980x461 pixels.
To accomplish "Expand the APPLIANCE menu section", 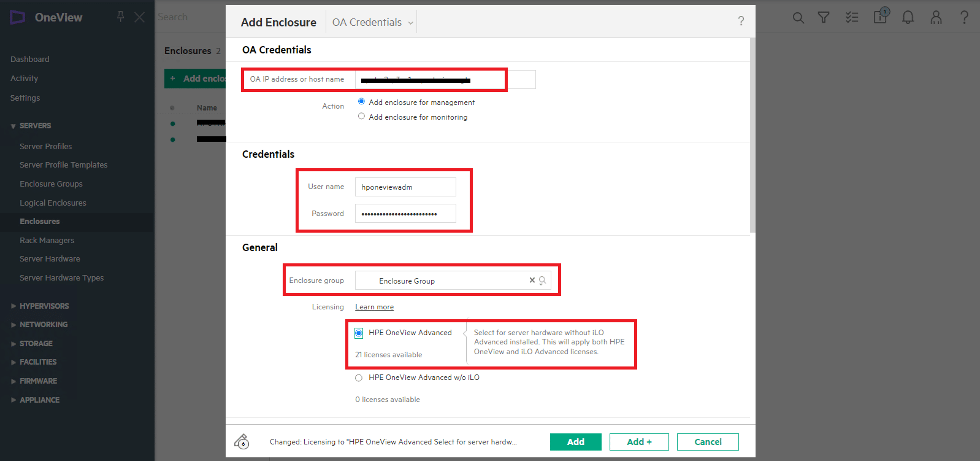I will [x=13, y=400].
